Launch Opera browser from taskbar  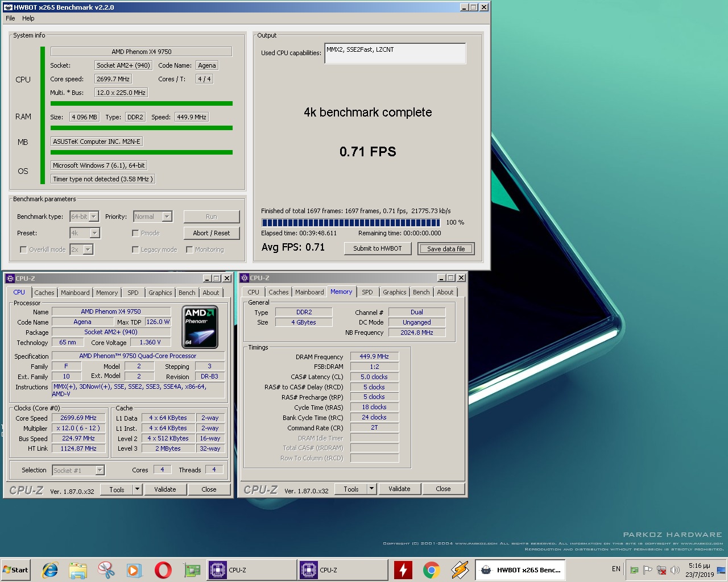click(x=163, y=569)
